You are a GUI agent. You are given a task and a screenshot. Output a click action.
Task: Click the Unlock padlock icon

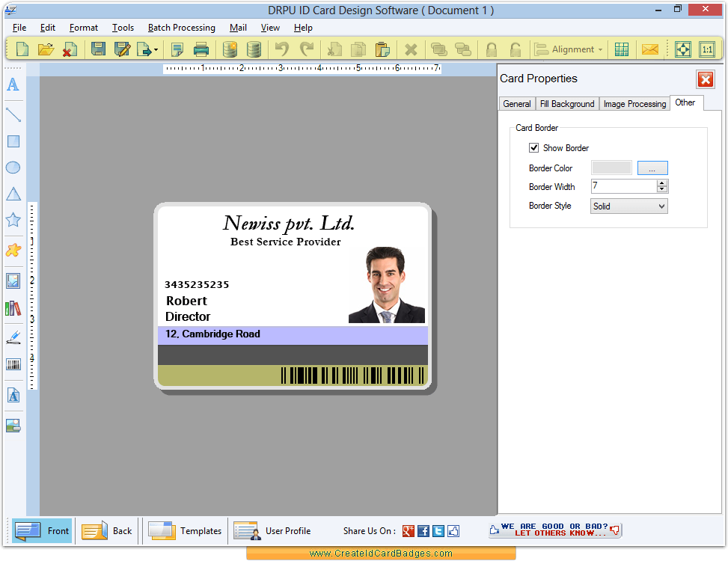pyautogui.click(x=516, y=49)
